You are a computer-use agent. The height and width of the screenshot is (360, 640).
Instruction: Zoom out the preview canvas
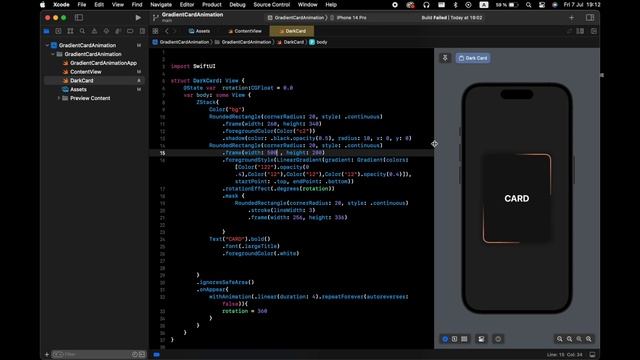(560, 339)
